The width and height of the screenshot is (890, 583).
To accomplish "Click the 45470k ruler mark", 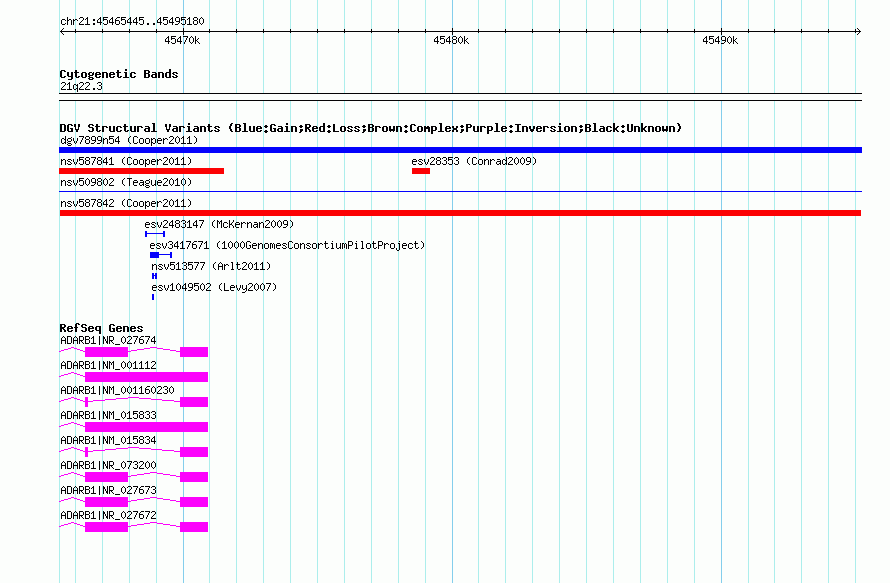I will click(x=182, y=40).
